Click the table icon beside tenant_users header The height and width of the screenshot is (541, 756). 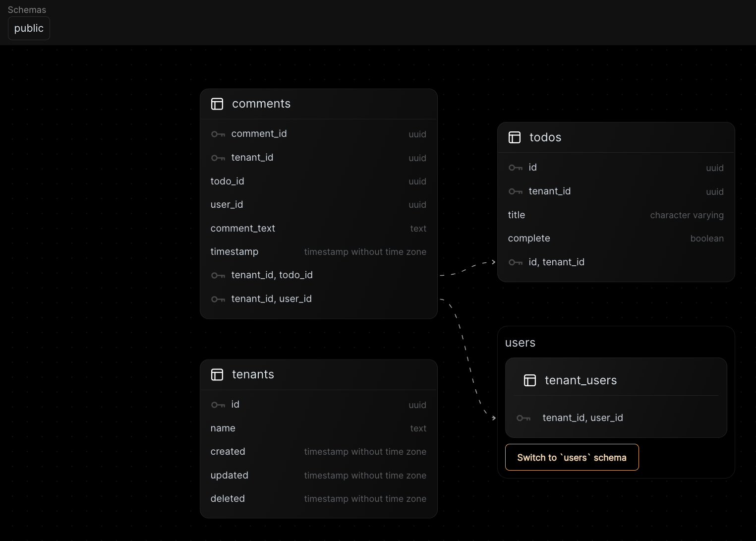(x=530, y=380)
